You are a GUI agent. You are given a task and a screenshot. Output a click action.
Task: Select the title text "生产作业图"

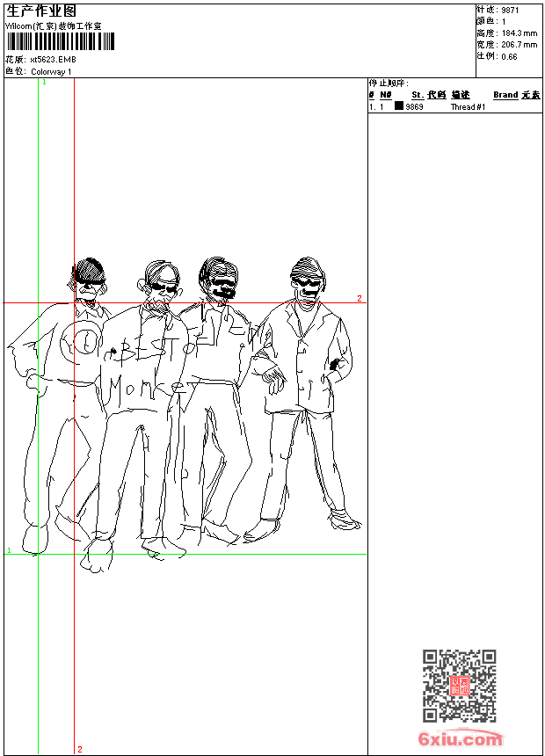[41, 11]
